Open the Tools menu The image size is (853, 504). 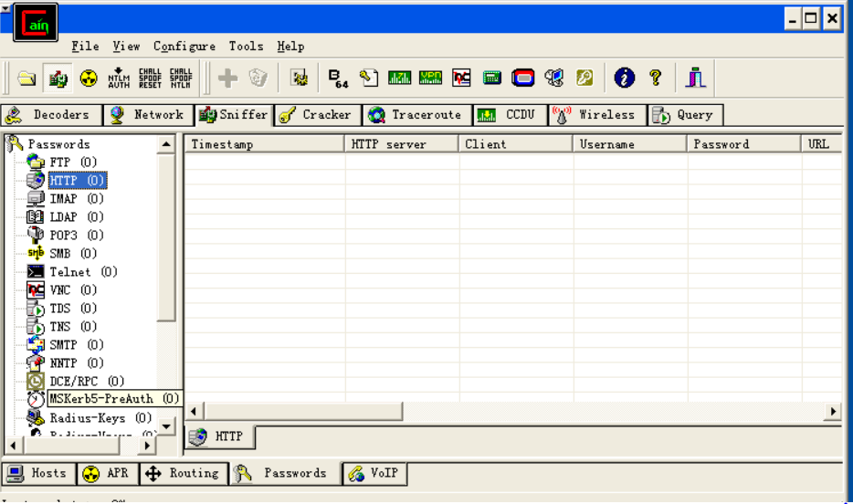[x=246, y=47]
